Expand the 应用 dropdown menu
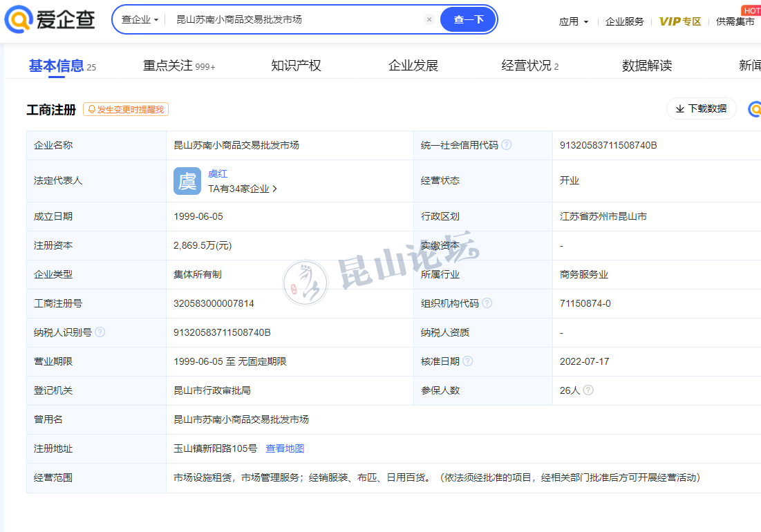The width and height of the screenshot is (761, 532). point(574,21)
